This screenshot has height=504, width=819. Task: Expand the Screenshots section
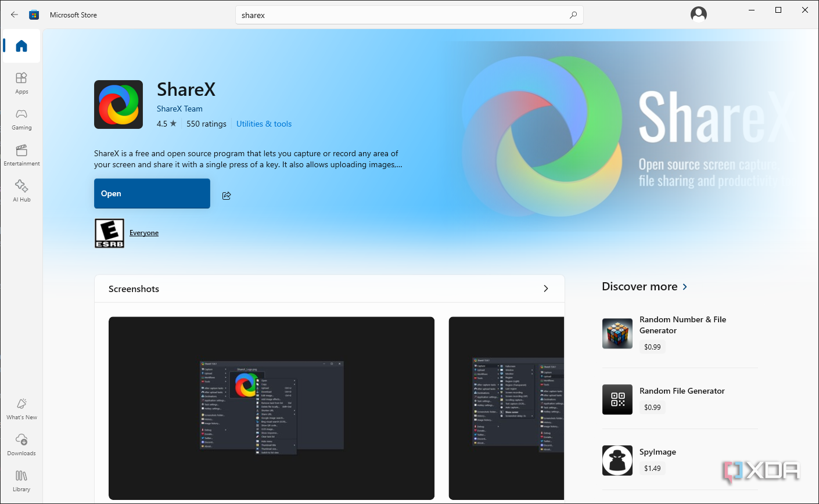pyautogui.click(x=545, y=288)
